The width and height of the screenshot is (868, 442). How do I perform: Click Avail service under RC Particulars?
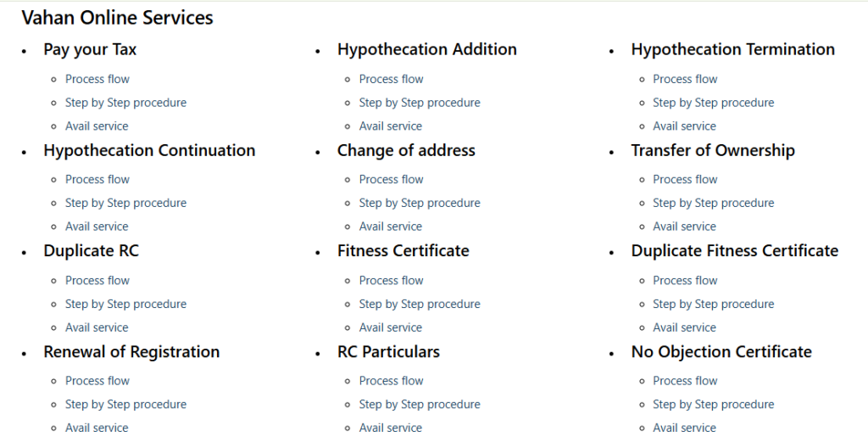(x=391, y=428)
